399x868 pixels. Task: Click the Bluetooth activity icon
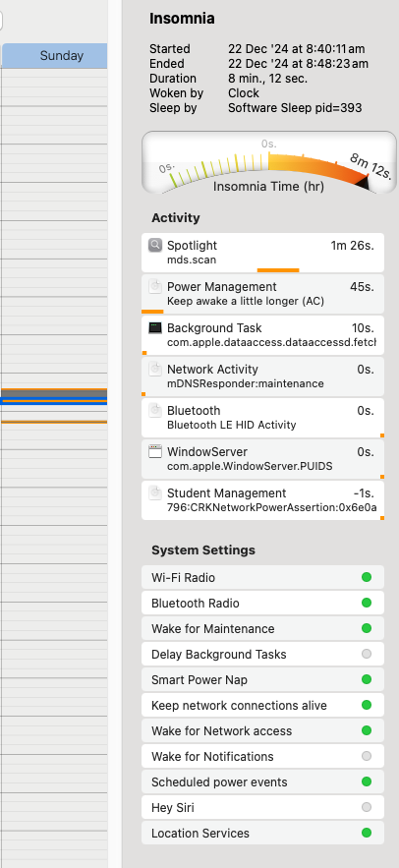coord(155,410)
